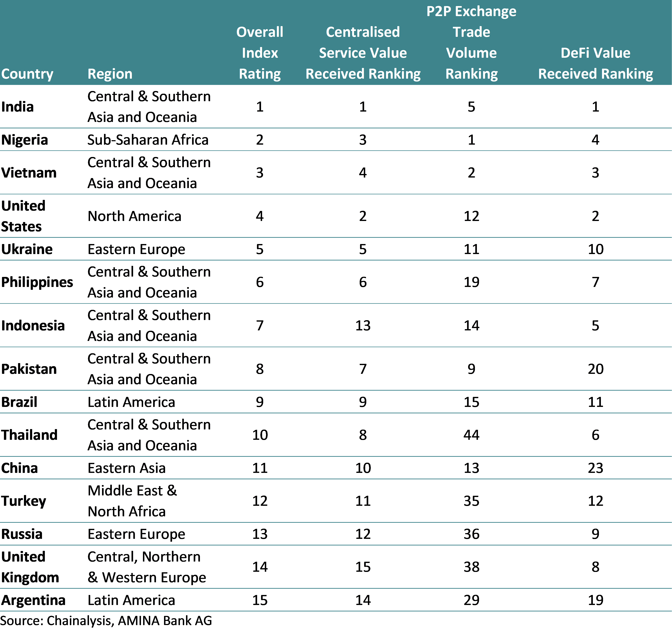Click DeFi Value Received Ranking header
Viewport: 672px width, 642px height.
pos(595,63)
